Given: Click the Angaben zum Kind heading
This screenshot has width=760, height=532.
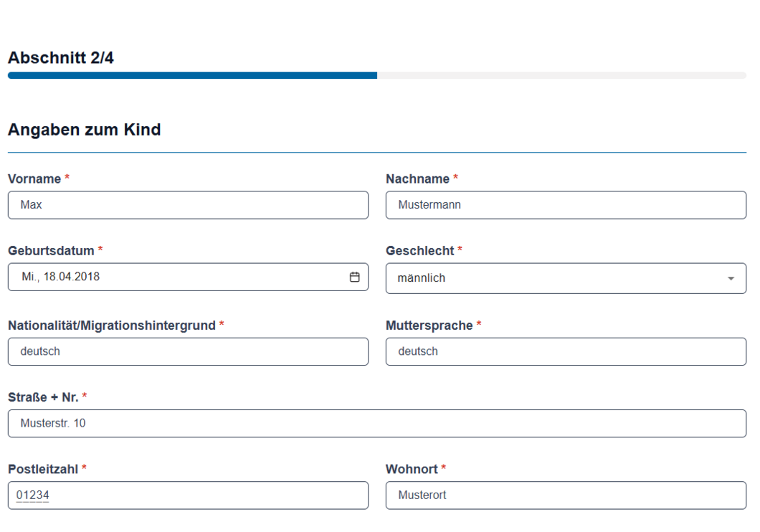Looking at the screenshot, I should click(84, 130).
